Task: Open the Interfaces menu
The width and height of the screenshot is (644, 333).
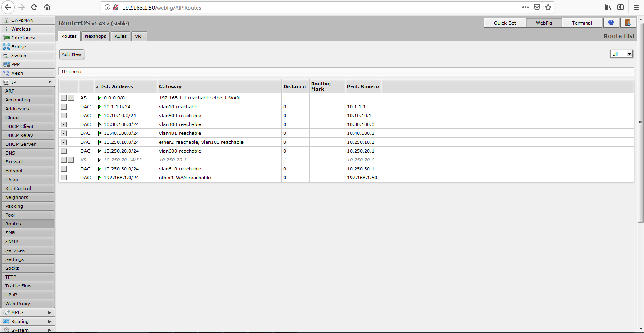Action: coord(27,38)
